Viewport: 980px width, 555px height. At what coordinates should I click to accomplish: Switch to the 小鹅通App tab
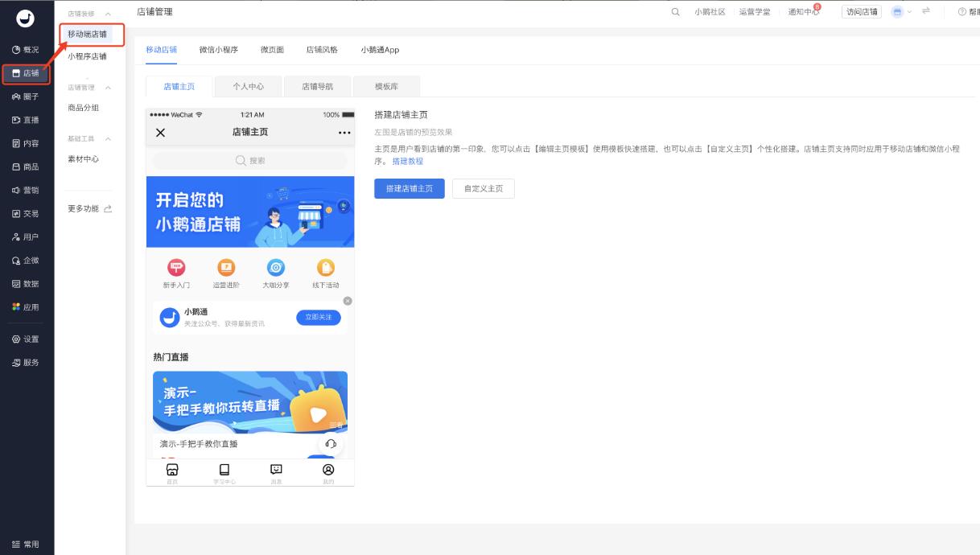(380, 50)
